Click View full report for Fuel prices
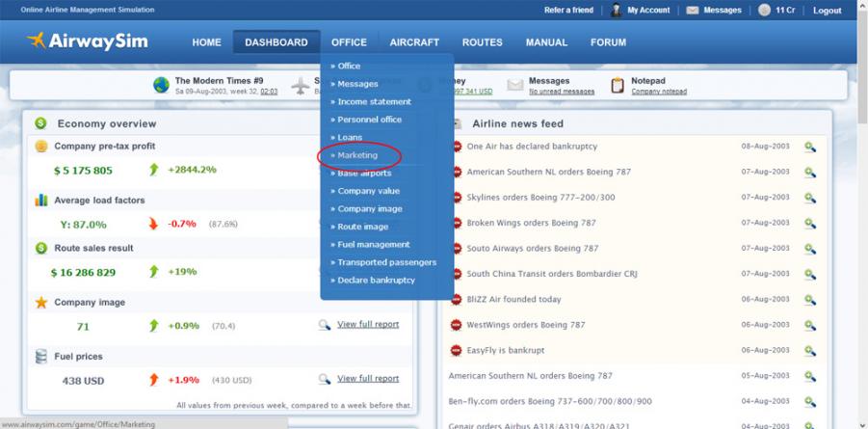This screenshot has width=868, height=429. (x=368, y=379)
